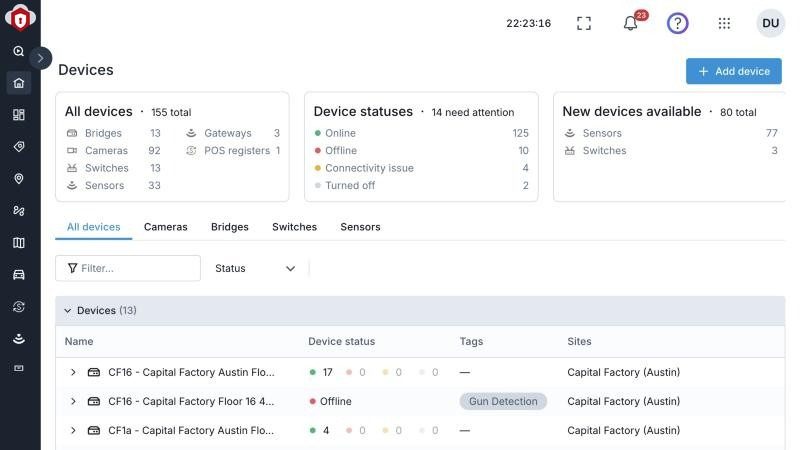Enter fullscreen mode

click(584, 23)
